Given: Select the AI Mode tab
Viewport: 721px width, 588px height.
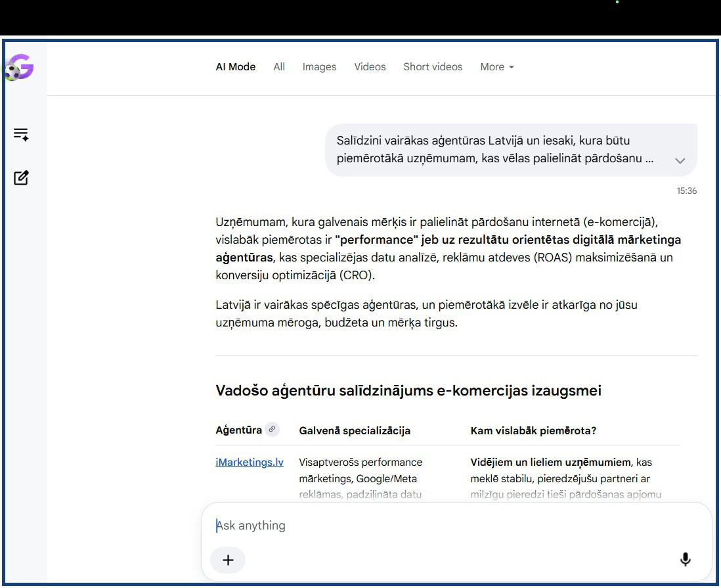Looking at the screenshot, I should click(236, 67).
